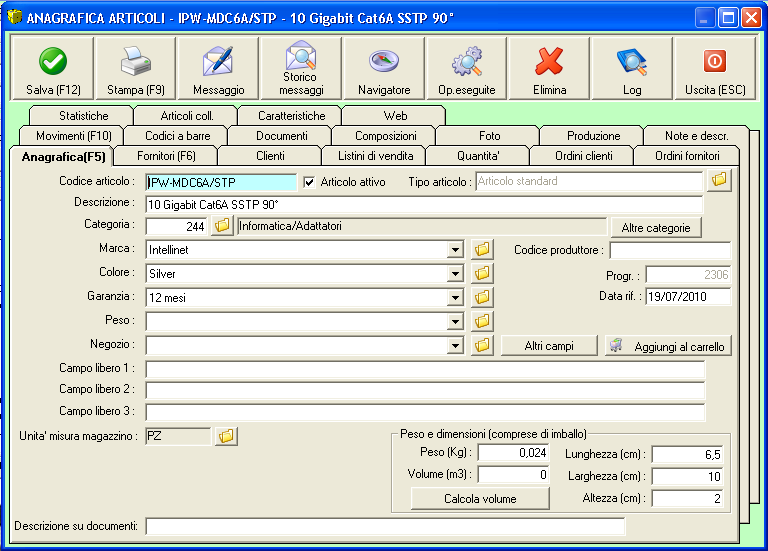Click the Peso (Kg) field
768x551 pixels.
click(513, 453)
